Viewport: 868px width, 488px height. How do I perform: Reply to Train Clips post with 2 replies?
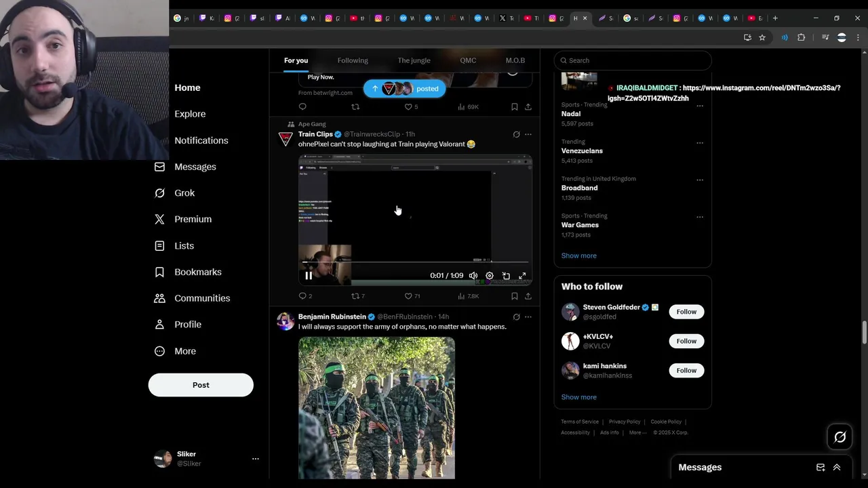(x=305, y=296)
